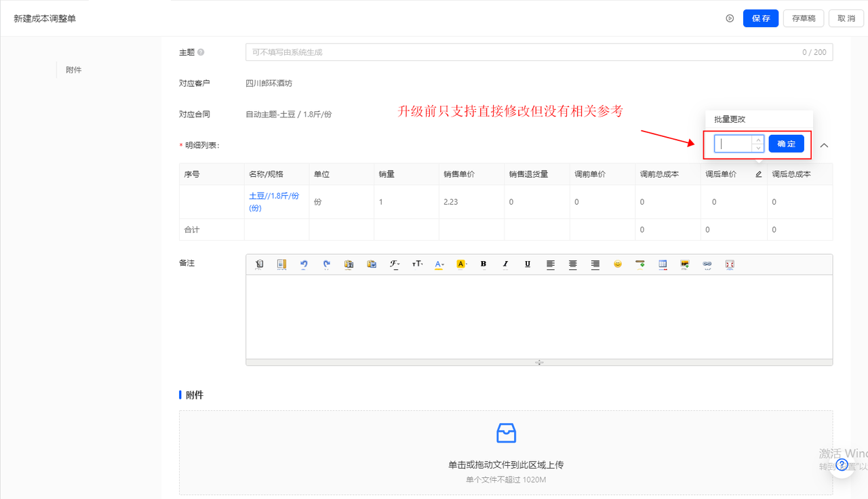Insert a horizontal line
The width and height of the screenshot is (868, 499).
[x=640, y=264]
